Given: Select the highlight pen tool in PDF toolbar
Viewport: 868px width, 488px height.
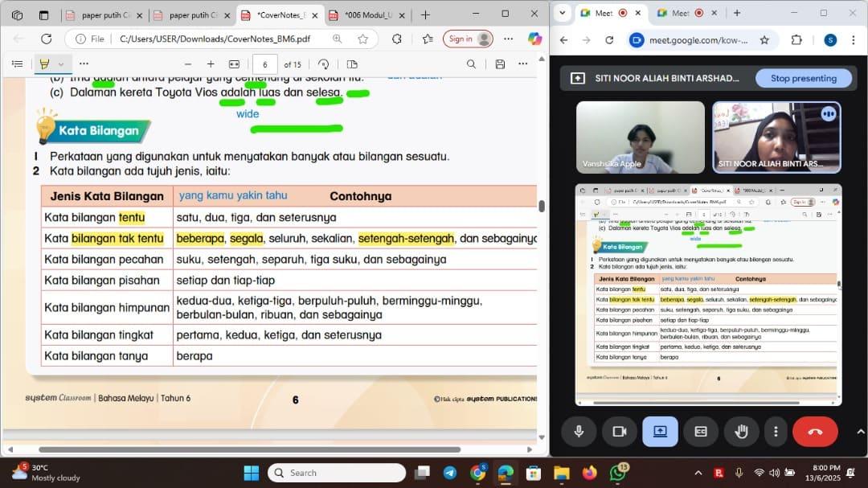Looking at the screenshot, I should tap(44, 64).
